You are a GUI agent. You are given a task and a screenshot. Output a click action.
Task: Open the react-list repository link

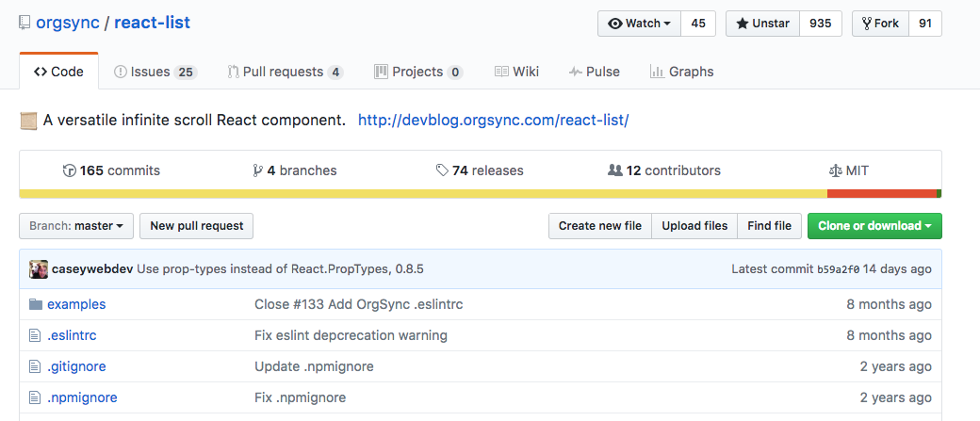coord(152,24)
